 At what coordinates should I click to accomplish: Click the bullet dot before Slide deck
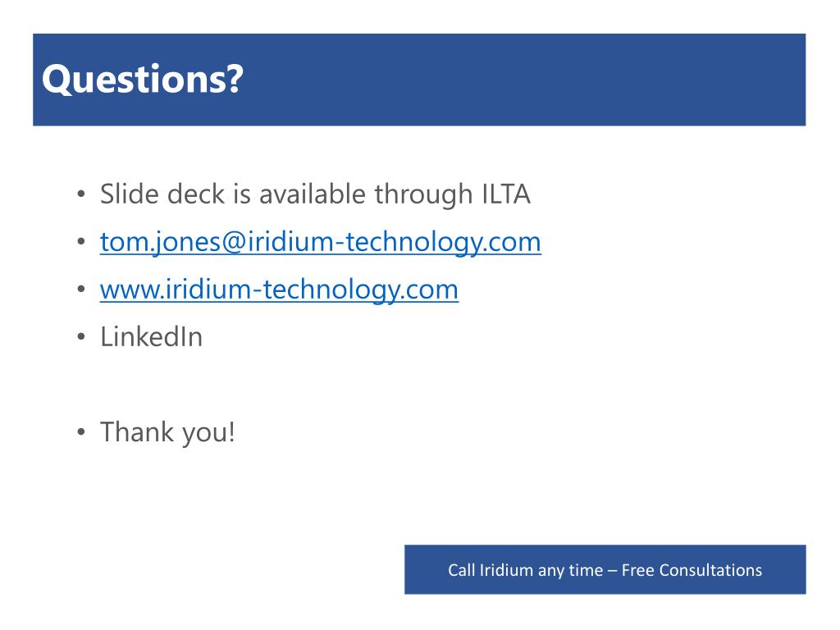[x=81, y=194]
